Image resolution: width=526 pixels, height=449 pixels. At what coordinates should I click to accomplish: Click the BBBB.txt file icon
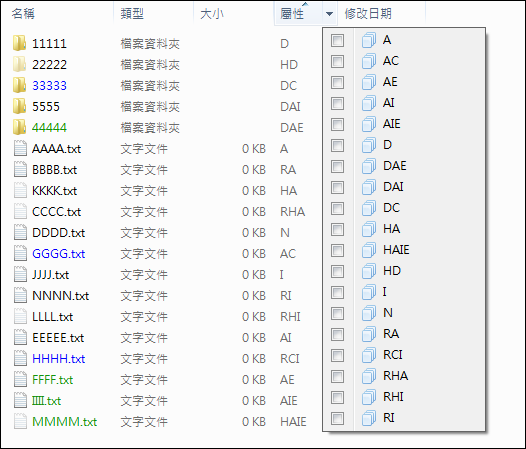pyautogui.click(x=20, y=169)
